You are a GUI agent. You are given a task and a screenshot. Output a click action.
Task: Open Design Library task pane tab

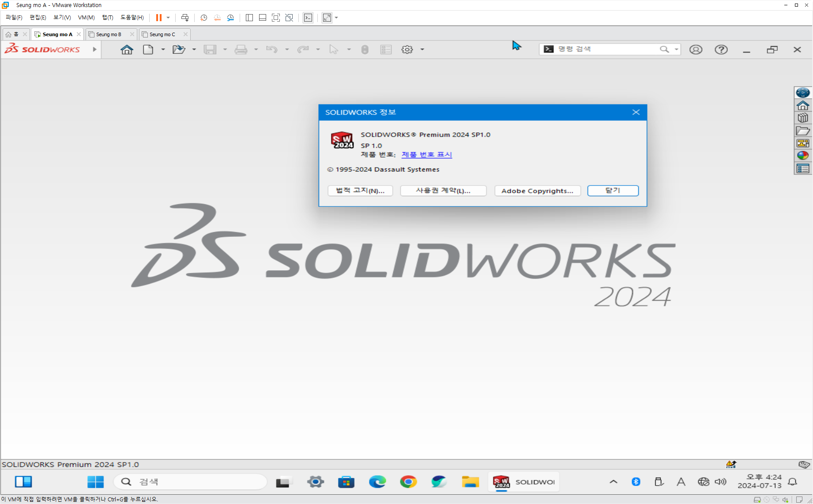[x=803, y=118]
